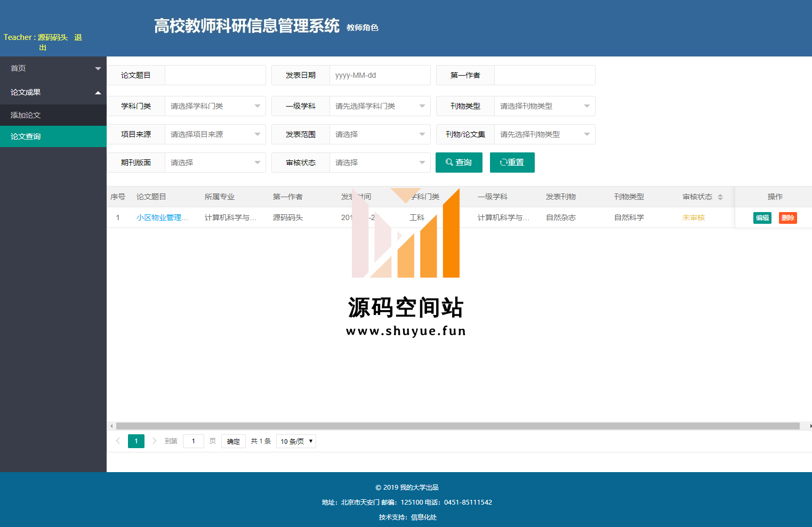Open the 发表范围 dropdown
The width and height of the screenshot is (812, 527).
pos(380,134)
